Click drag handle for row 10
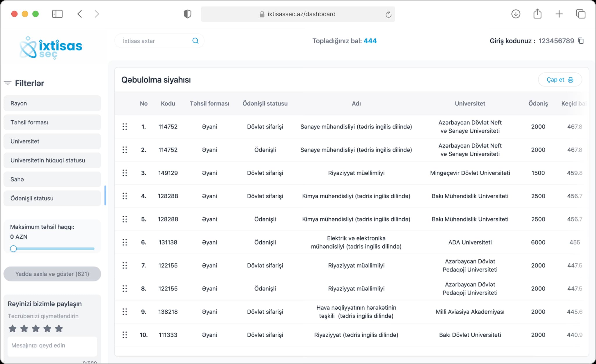Screen dimensions: 596x364 pos(125,335)
